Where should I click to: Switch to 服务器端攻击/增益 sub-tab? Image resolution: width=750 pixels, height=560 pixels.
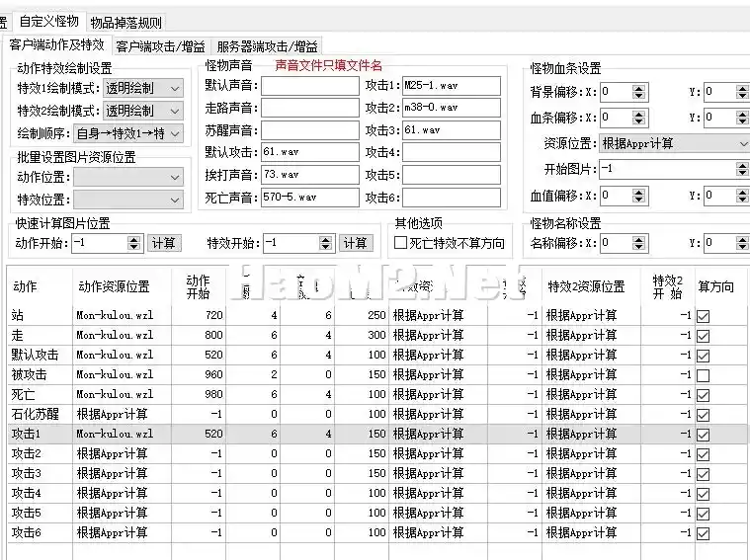(267, 46)
